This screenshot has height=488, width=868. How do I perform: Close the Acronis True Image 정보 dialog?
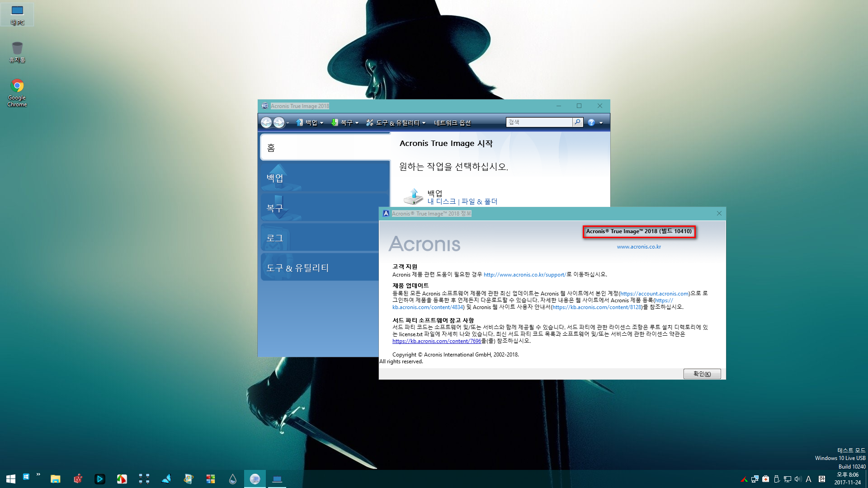(719, 213)
